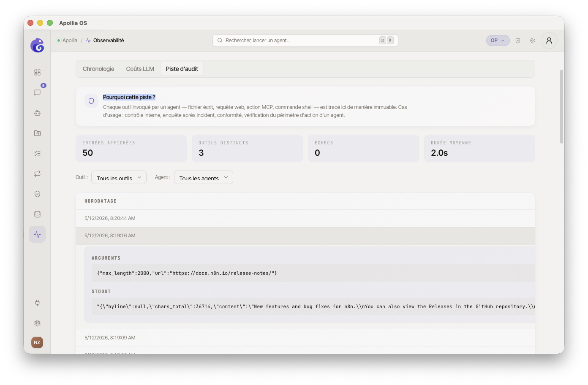This screenshot has width=588, height=385.
Task: Open the Tous les agents dropdown
Action: [x=204, y=177]
